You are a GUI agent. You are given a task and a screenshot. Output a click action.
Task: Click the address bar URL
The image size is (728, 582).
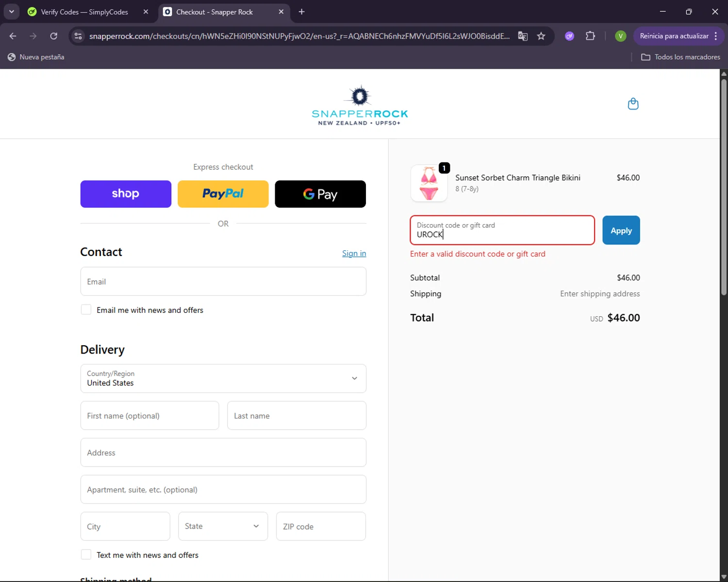(x=299, y=36)
